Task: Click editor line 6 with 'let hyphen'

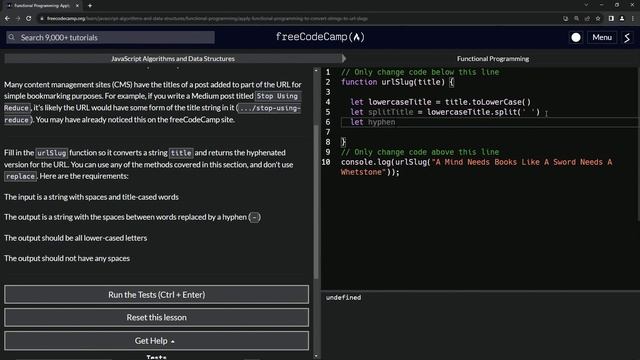Action: pos(490,122)
